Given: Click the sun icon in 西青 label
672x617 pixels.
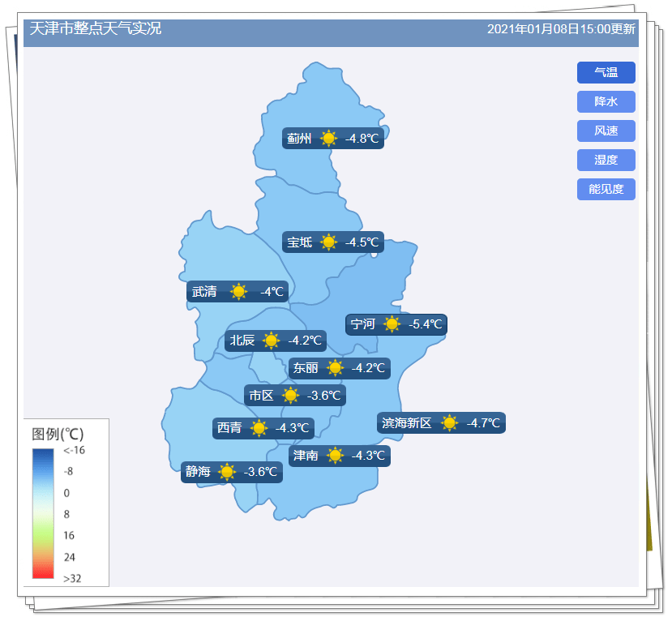Looking at the screenshot, I should coord(259,428).
